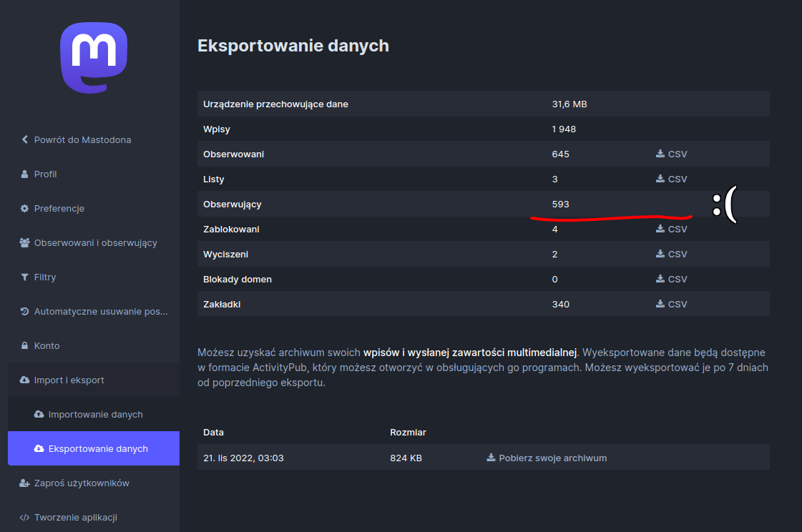
Task: Click the lock icon next to Konto
Action: pyautogui.click(x=25, y=346)
